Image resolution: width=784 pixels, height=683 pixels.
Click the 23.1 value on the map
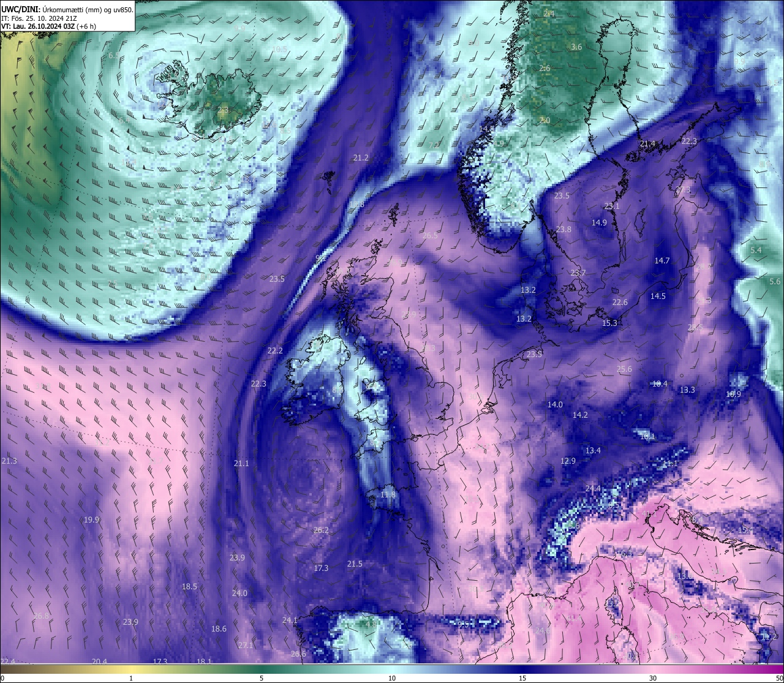(612, 206)
